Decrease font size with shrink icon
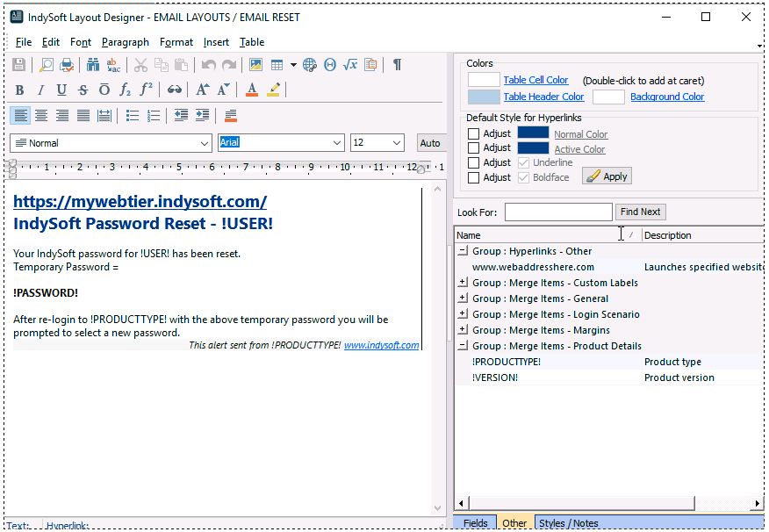The image size is (769, 532). pos(224,90)
